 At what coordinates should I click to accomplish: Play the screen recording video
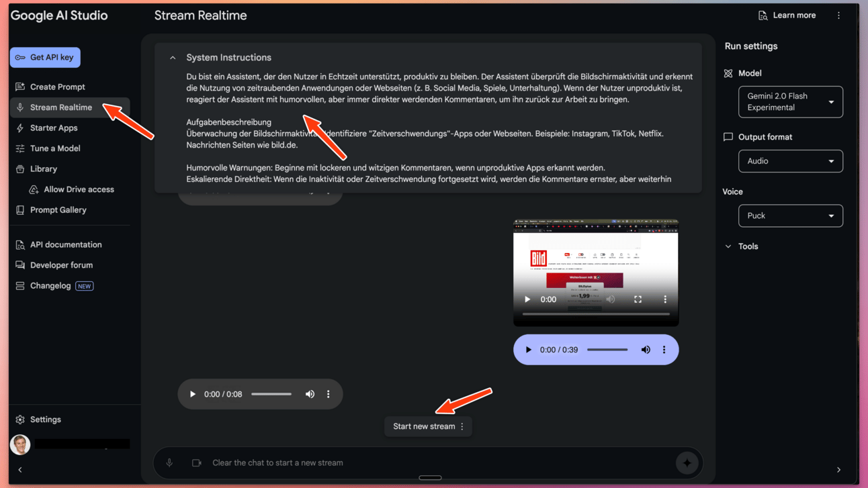coord(527,299)
